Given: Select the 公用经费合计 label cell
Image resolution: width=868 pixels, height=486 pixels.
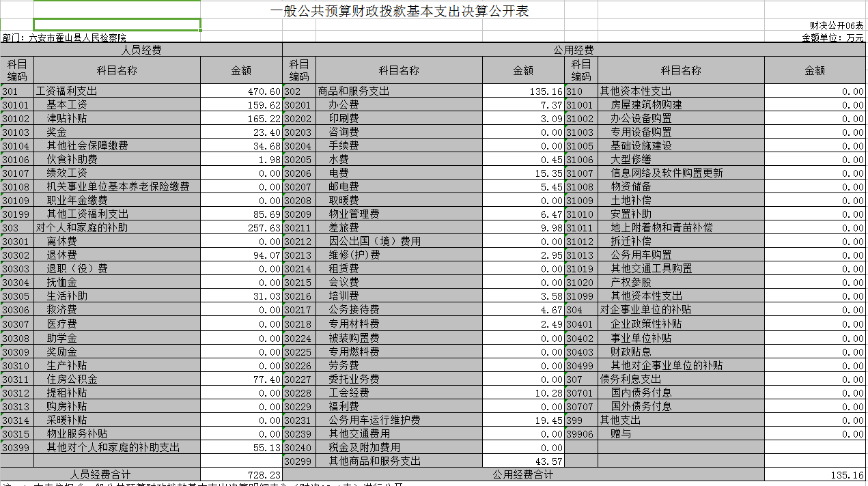Looking at the screenshot, I should [x=523, y=474].
